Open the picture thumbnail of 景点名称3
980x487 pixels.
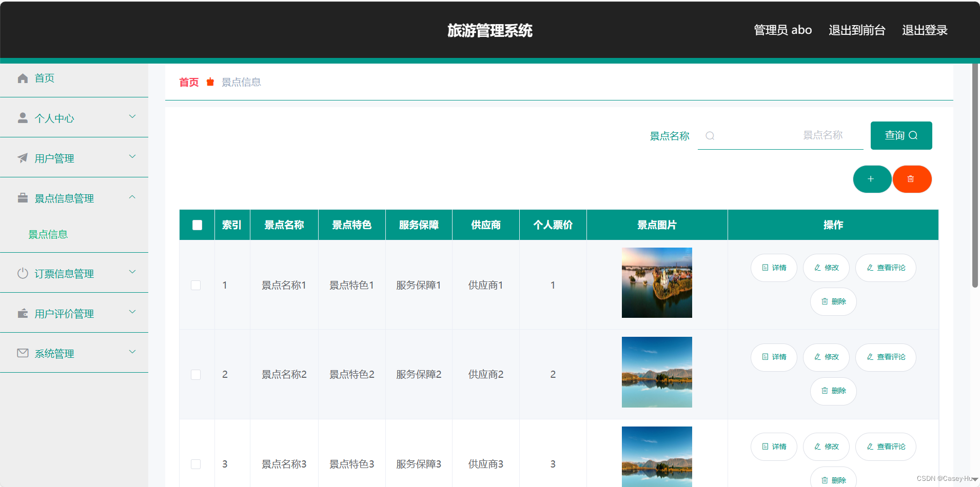[657, 457]
